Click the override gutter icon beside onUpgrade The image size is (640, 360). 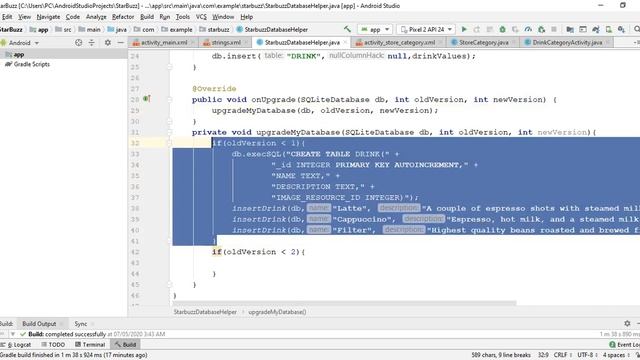(147, 99)
